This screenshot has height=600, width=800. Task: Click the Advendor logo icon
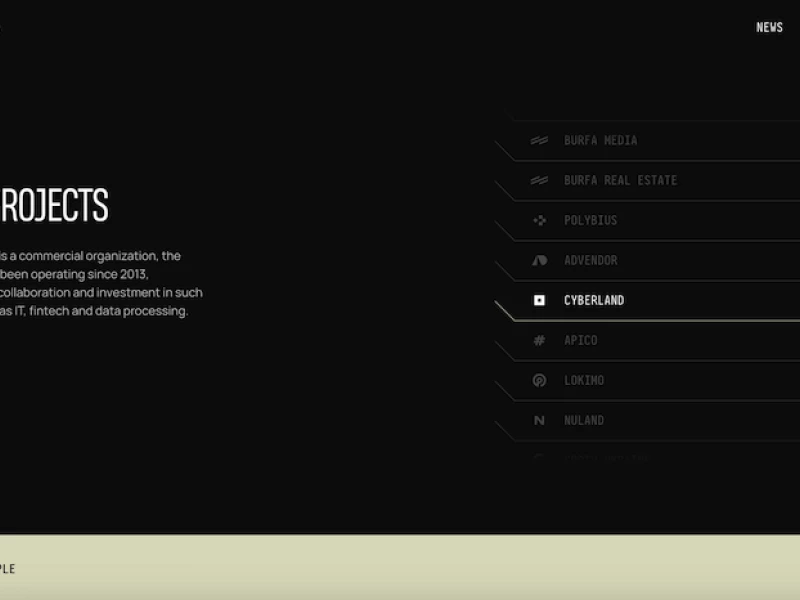[539, 260]
